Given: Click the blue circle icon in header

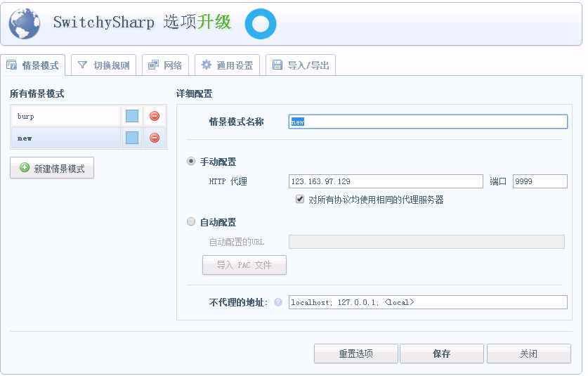Looking at the screenshot, I should coord(261,24).
